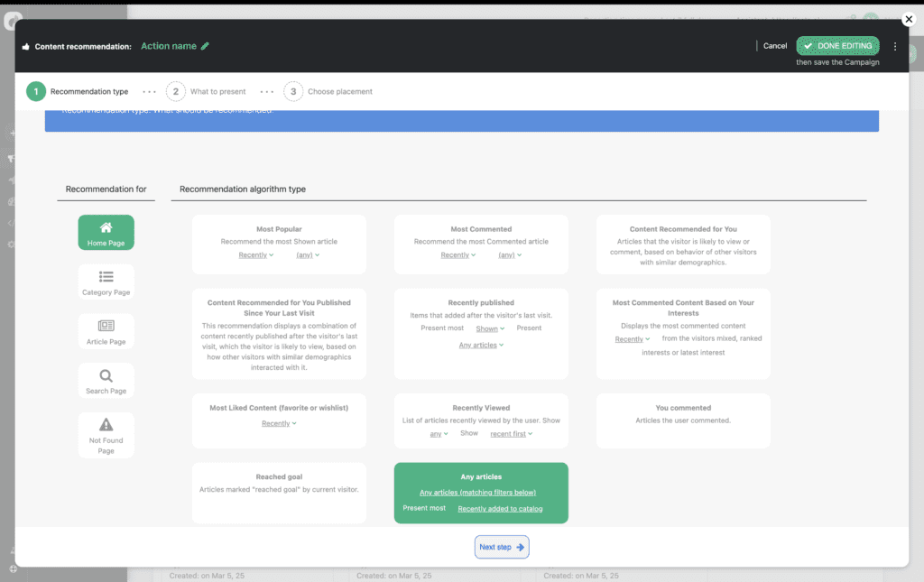Open the (any) dropdown in Most Commented

[510, 255]
